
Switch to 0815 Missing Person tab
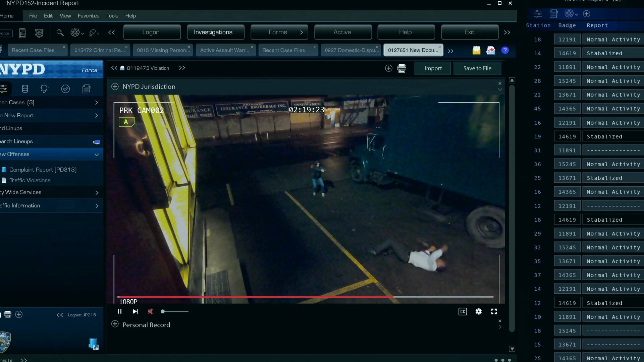162,50
